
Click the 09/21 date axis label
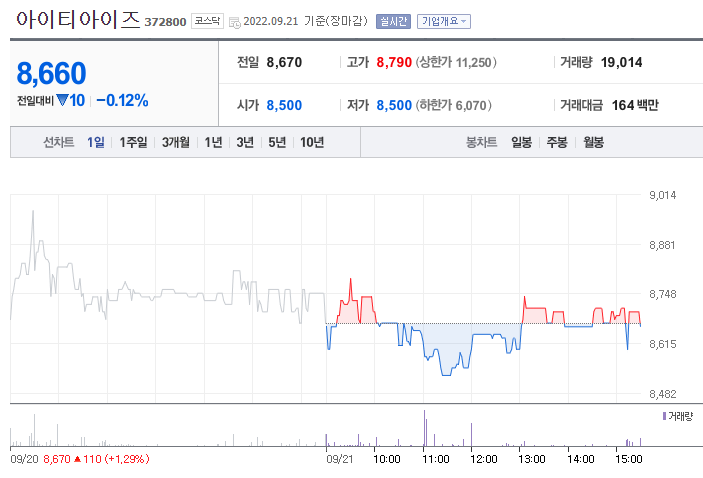339,459
